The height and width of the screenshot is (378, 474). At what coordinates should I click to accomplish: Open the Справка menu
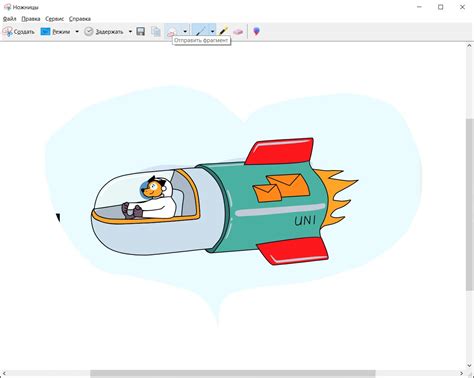[x=80, y=19]
